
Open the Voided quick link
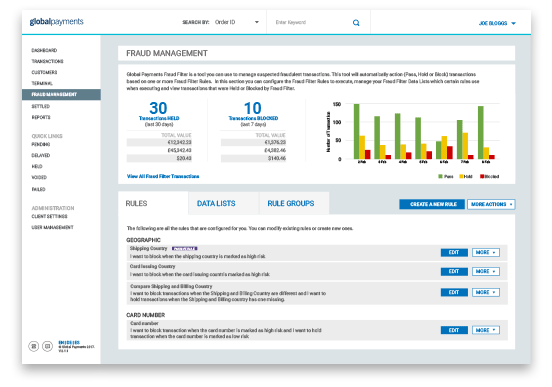point(39,177)
